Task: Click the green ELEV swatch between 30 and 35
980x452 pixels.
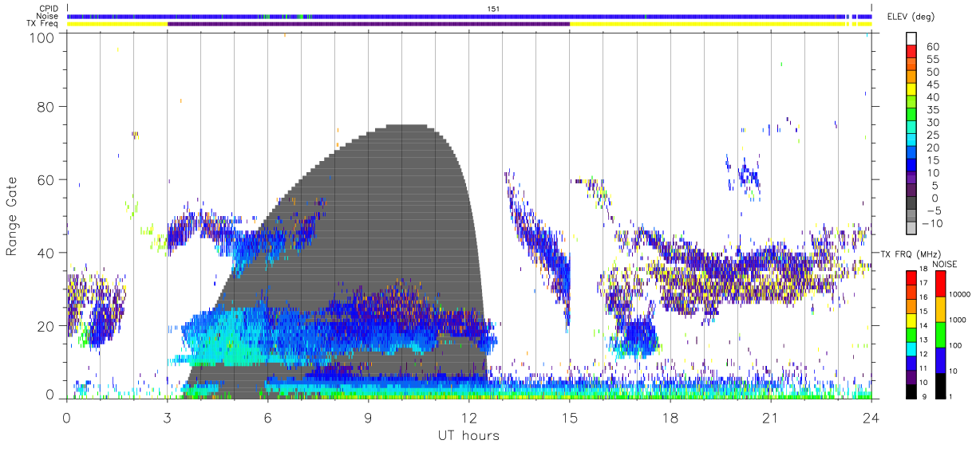Action: pos(911,116)
